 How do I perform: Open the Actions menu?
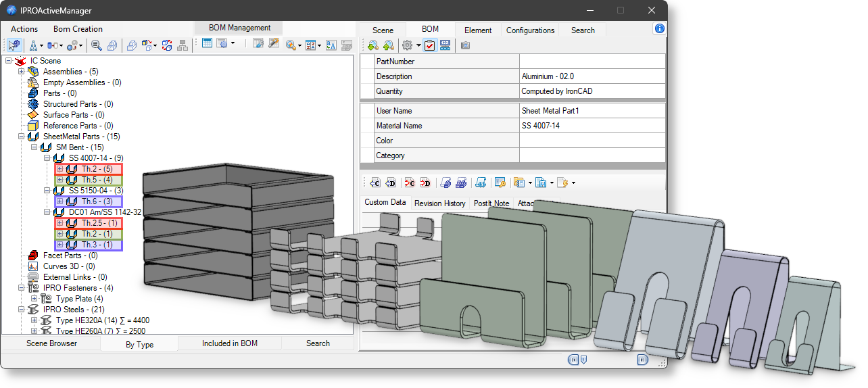(x=24, y=29)
